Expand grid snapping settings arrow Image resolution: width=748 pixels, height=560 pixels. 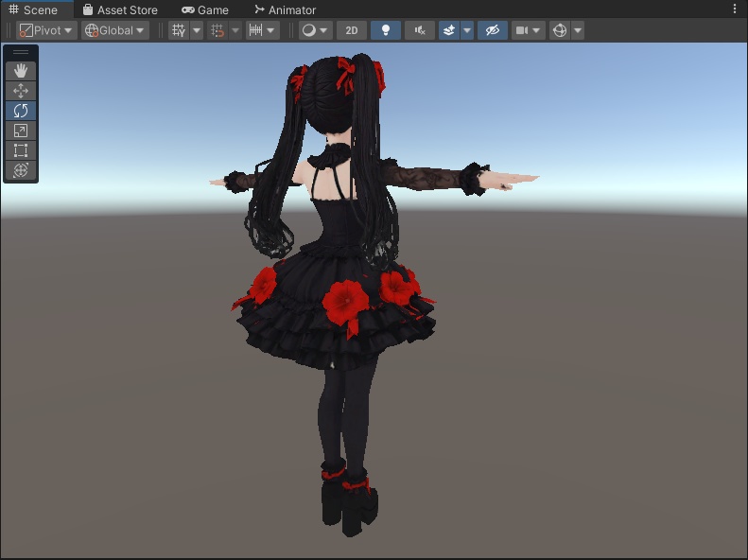pyautogui.click(x=235, y=30)
